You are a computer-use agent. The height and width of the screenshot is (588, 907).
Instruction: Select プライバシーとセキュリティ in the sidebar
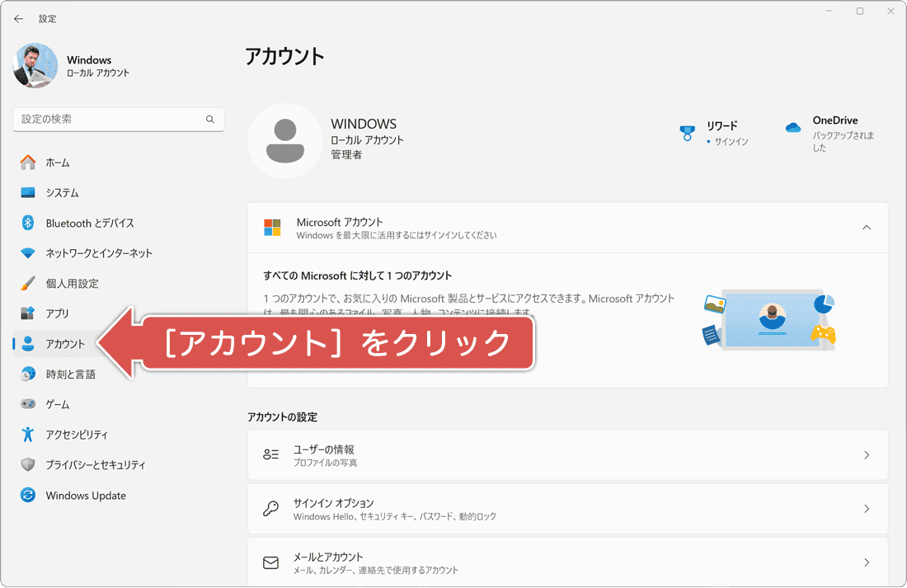(28, 464)
